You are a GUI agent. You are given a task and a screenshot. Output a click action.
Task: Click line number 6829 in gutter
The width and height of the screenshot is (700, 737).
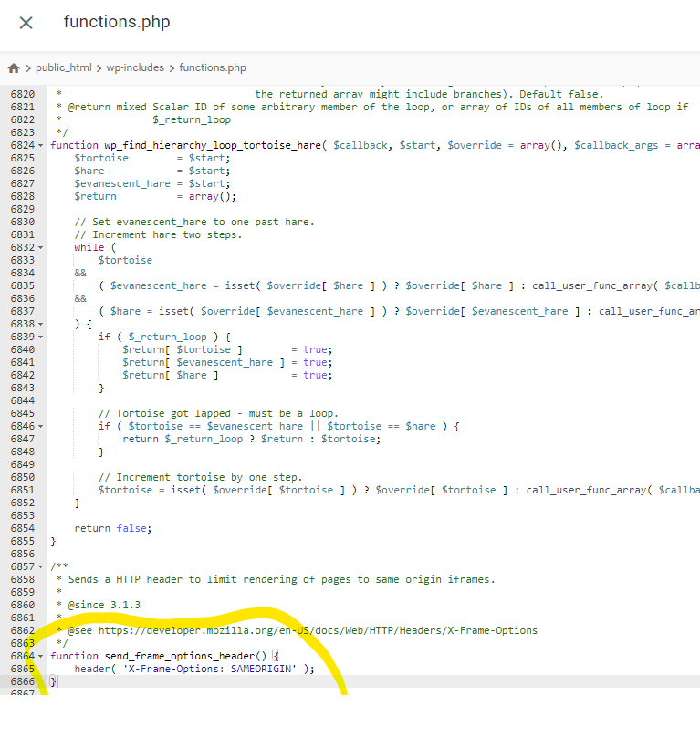(x=23, y=209)
